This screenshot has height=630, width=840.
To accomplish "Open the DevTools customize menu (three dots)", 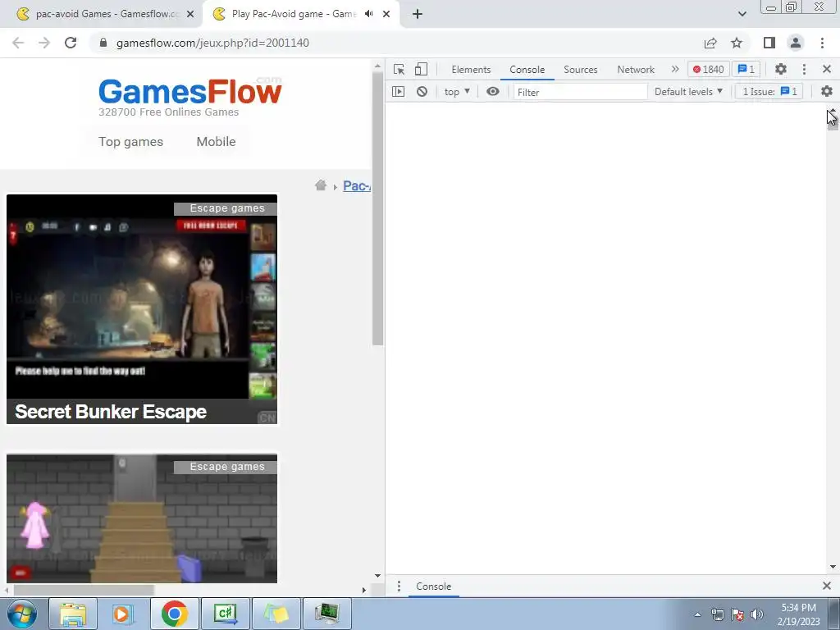I will pos(804,69).
